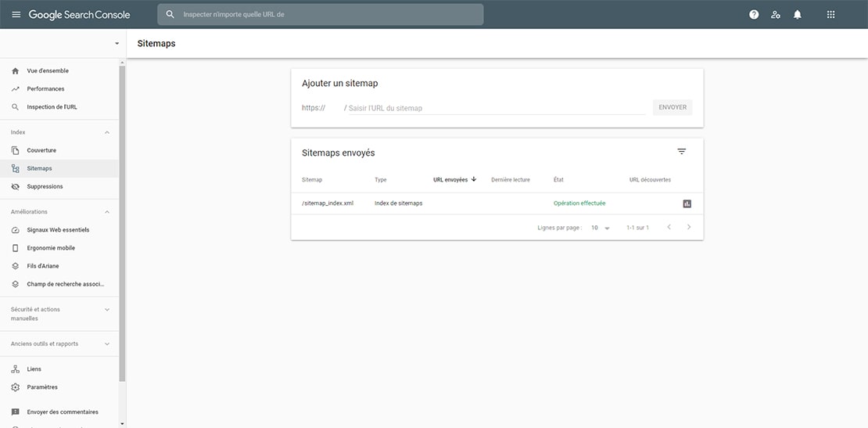Collapse the Améliorations section
Image resolution: width=868 pixels, height=428 pixels.
point(107,211)
